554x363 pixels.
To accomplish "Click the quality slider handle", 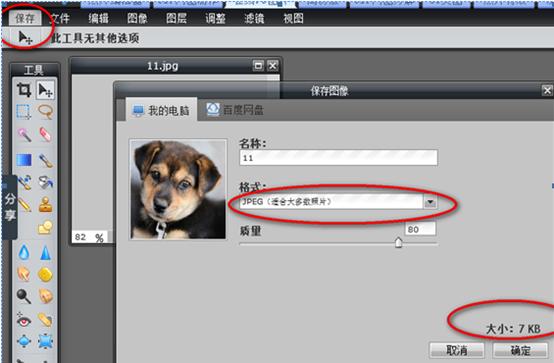I will point(399,242).
